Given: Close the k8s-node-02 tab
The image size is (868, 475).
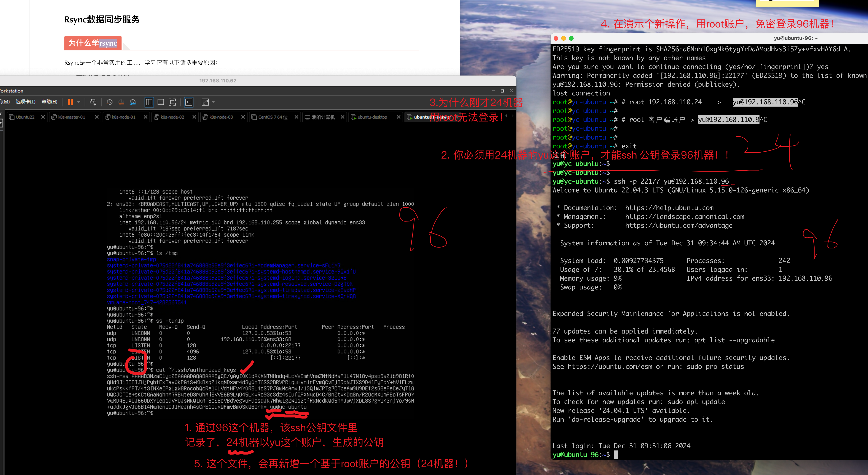Looking at the screenshot, I should [194, 117].
